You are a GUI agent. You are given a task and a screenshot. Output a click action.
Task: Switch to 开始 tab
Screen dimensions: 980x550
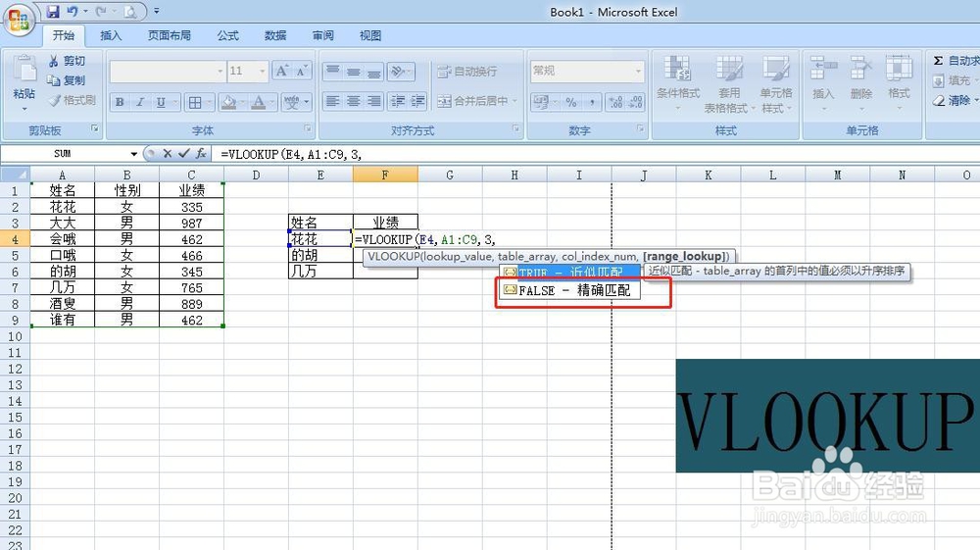(x=63, y=35)
